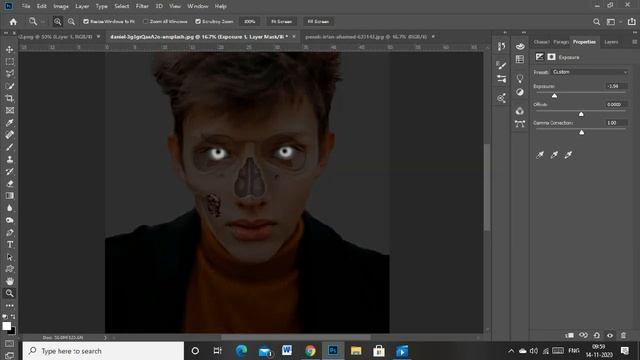Select the Gradient tool
Screen dimensions: 640x360
coord(9,196)
